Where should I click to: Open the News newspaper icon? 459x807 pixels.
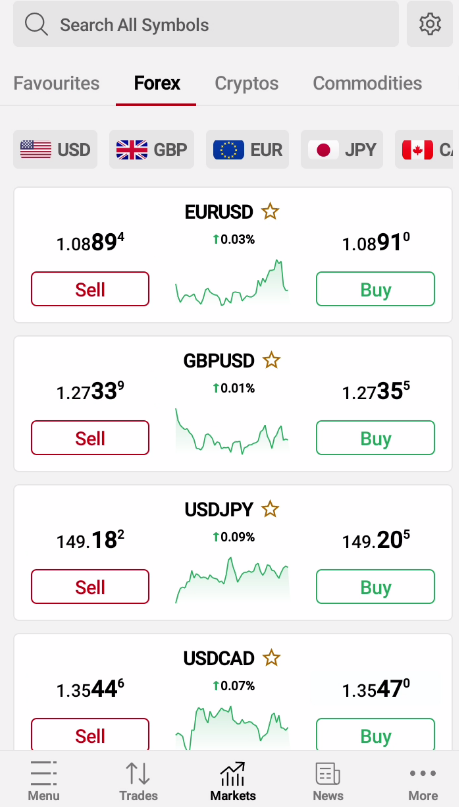point(328,774)
